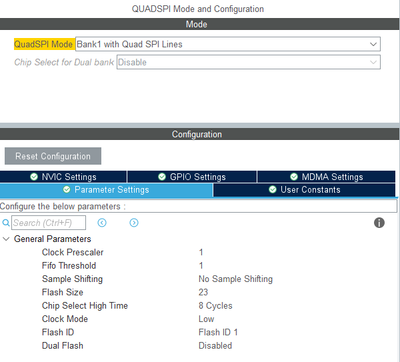Select the Fifo Threshold value 1
The width and height of the screenshot is (400, 362).
(x=201, y=266)
